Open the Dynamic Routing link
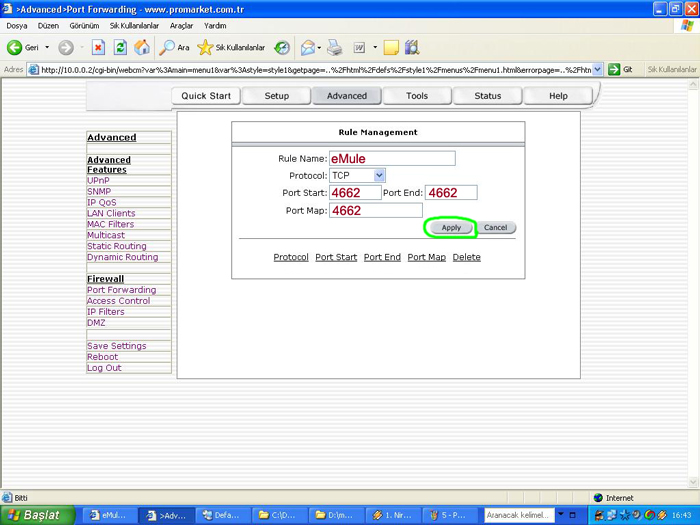The image size is (700, 525). [x=123, y=257]
